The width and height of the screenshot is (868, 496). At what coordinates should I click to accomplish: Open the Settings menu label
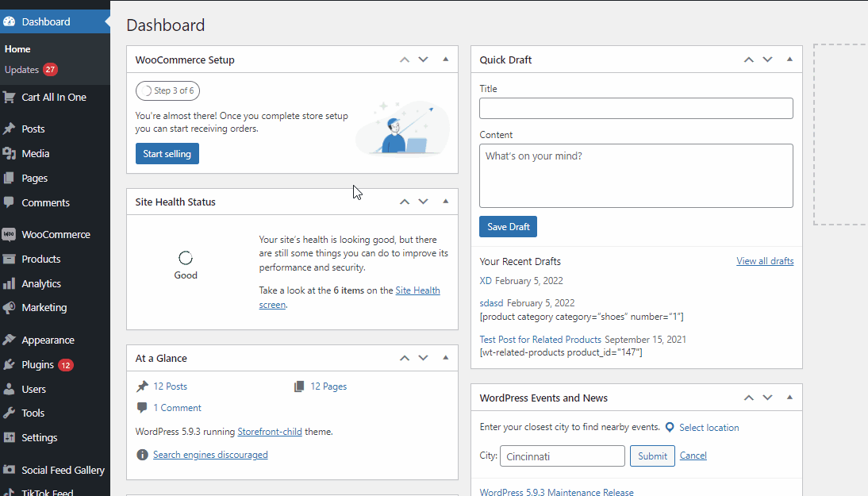pyautogui.click(x=40, y=437)
